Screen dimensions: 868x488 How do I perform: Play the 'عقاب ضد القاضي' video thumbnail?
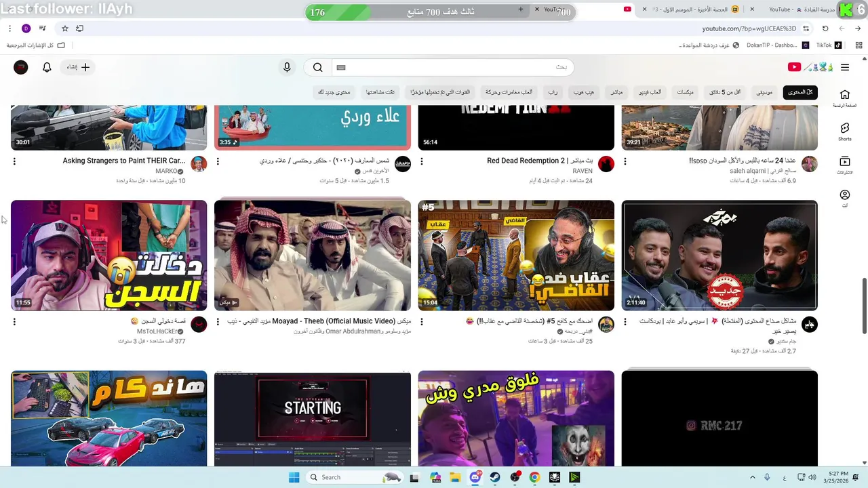click(516, 255)
